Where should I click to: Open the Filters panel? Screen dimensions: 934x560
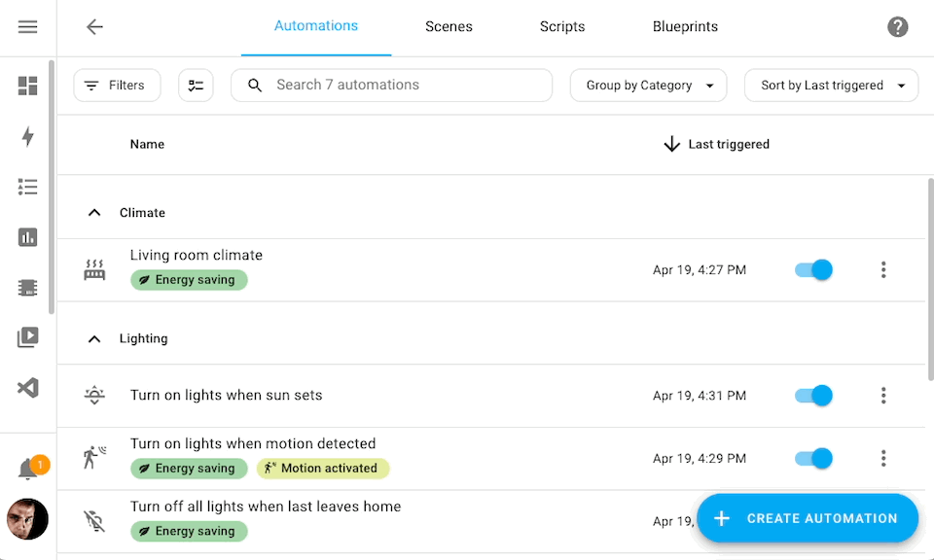(117, 86)
